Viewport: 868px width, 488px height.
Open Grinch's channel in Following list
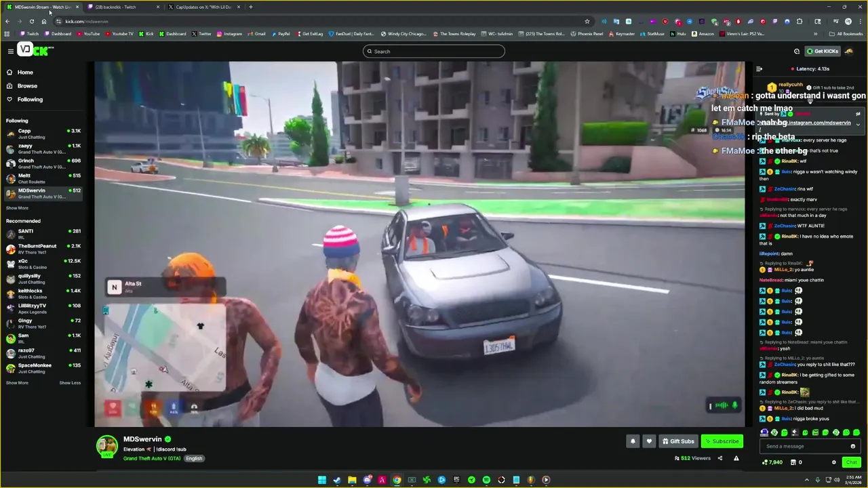[x=43, y=163]
